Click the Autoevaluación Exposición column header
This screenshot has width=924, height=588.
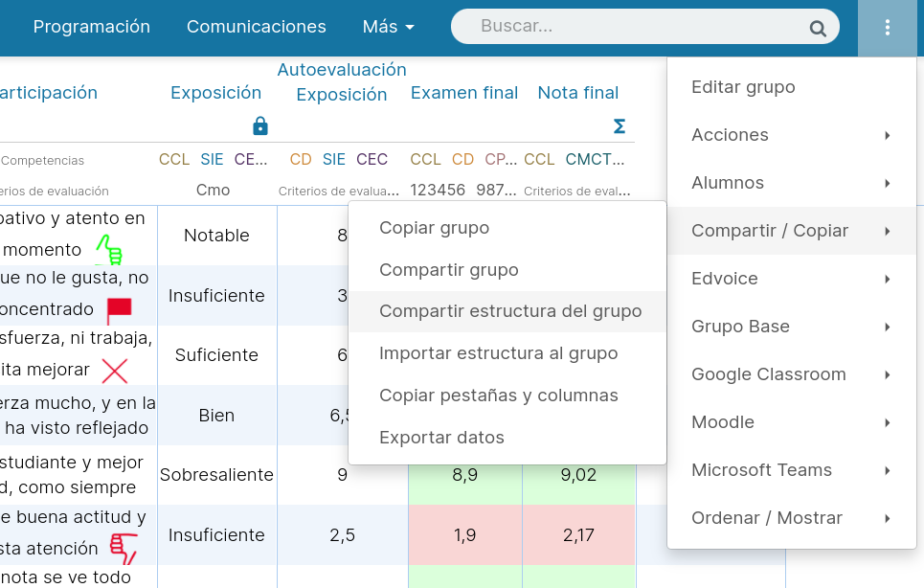[x=342, y=82]
